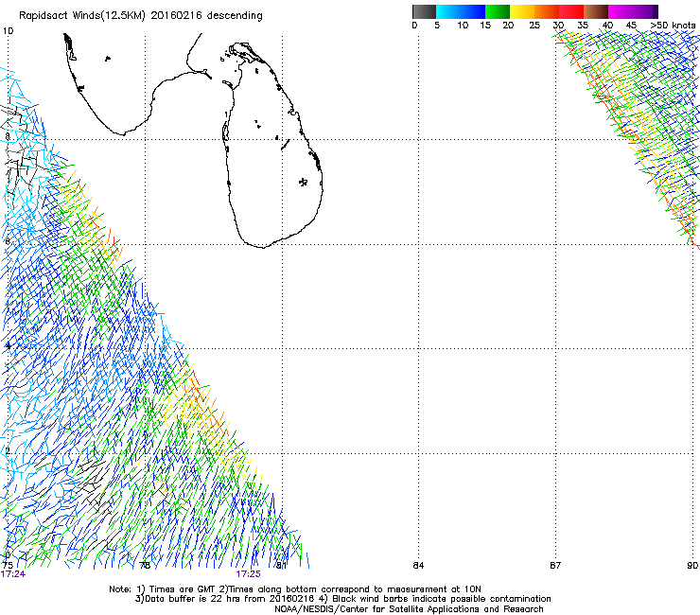Click the Rapidscat Winds title text
The height and width of the screenshot is (615, 700).
click(141, 16)
